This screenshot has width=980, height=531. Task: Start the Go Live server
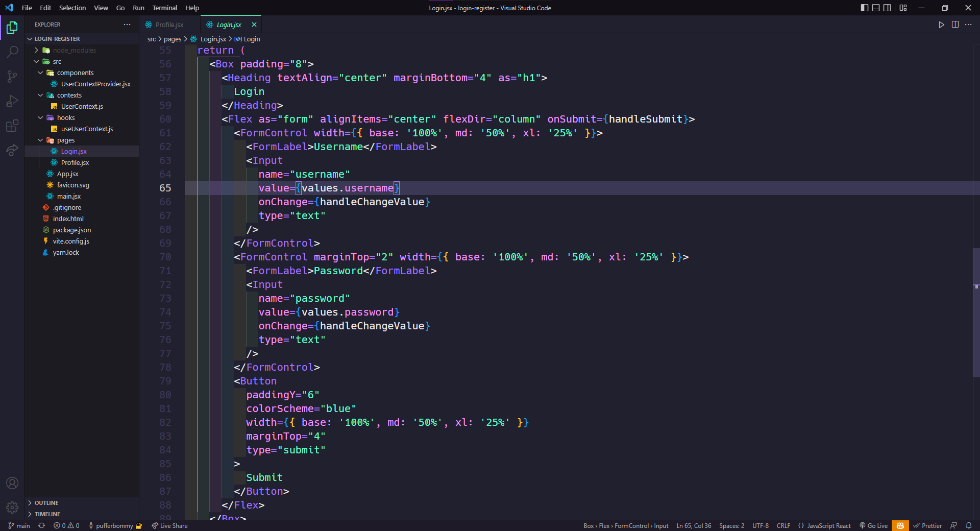(x=873, y=525)
